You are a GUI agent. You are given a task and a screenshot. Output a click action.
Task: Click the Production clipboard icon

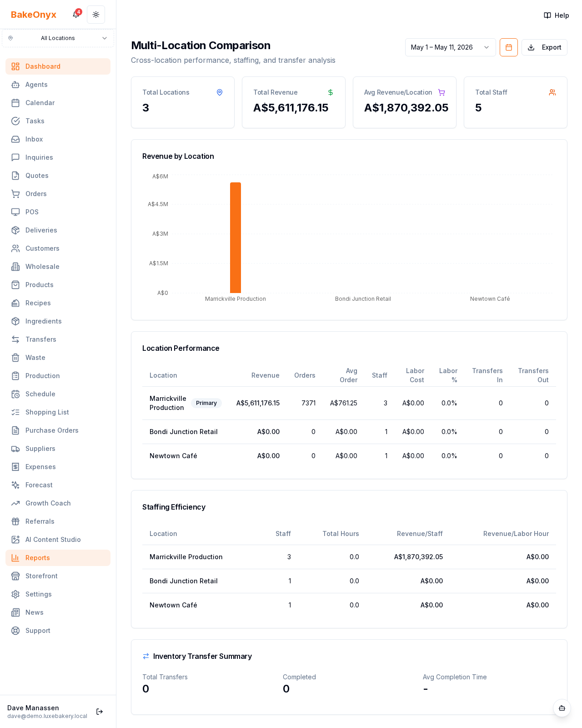15,376
